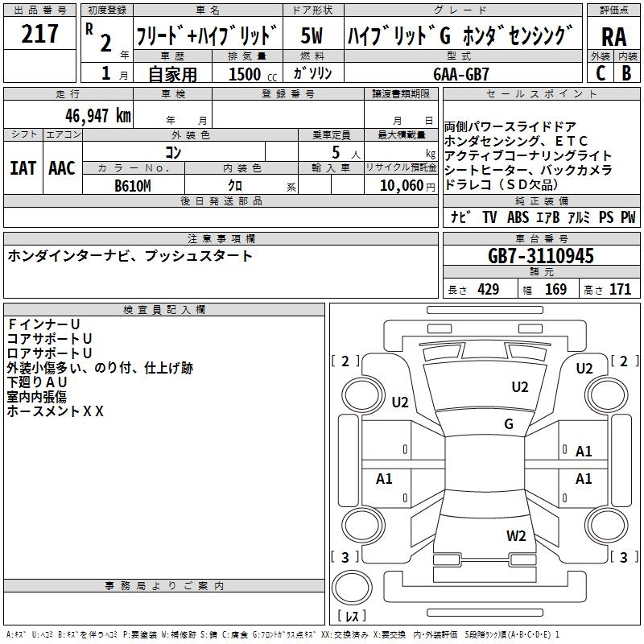Toggle the ナビ equipment indicator

tap(460, 217)
